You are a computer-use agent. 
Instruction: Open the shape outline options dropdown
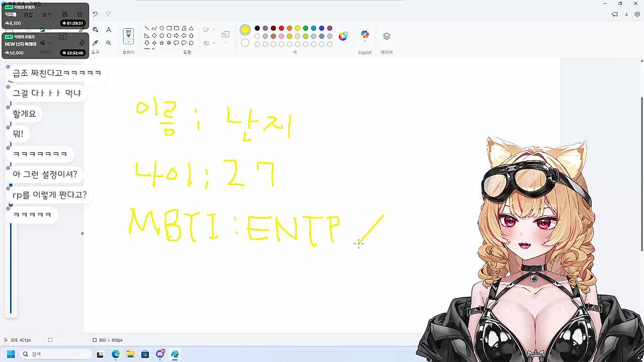213,29
